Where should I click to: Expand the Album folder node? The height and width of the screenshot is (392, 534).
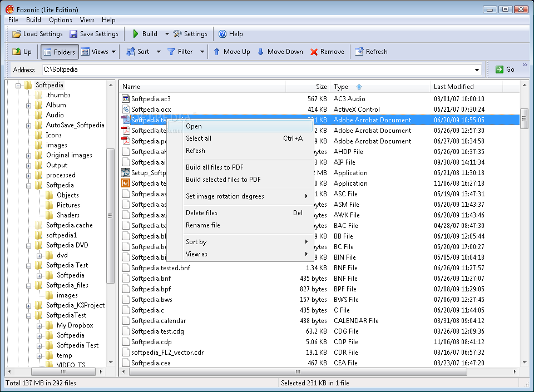[28, 106]
